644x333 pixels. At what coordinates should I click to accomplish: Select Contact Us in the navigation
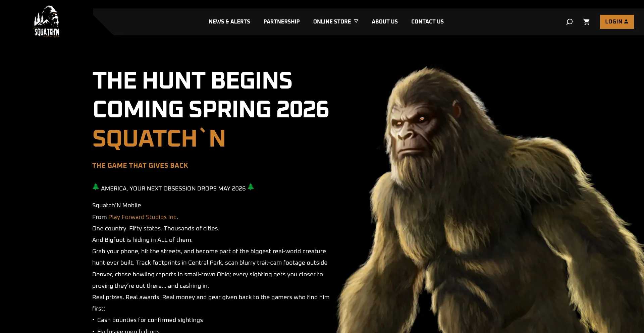(427, 21)
